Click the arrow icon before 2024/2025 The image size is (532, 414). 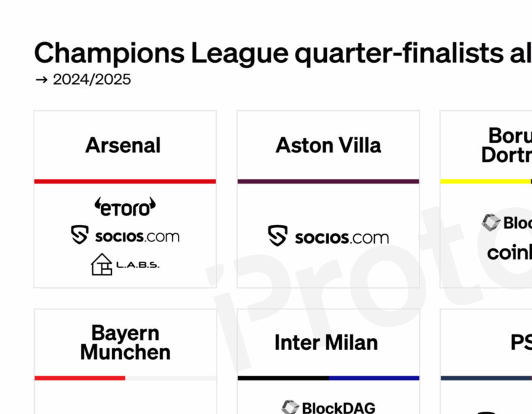click(41, 80)
